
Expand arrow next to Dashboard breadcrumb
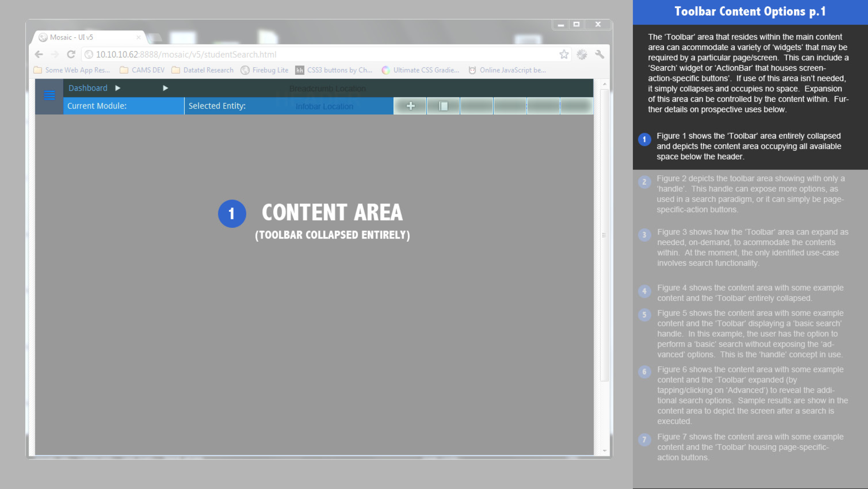click(x=118, y=88)
